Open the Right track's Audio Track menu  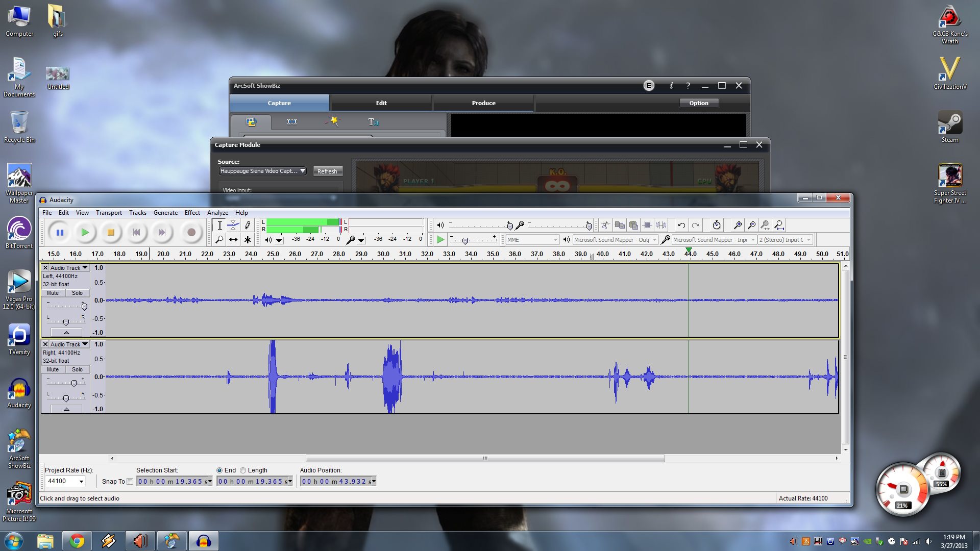[x=69, y=344]
